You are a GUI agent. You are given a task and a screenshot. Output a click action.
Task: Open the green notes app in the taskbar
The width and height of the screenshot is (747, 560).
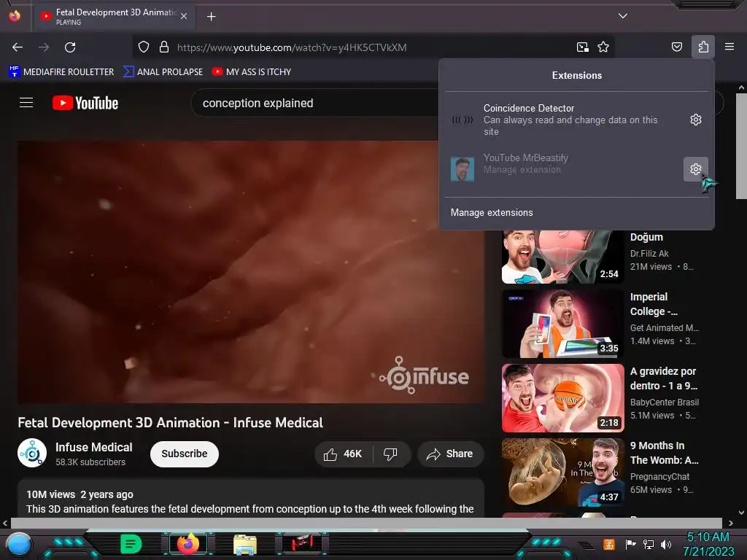pos(131,544)
